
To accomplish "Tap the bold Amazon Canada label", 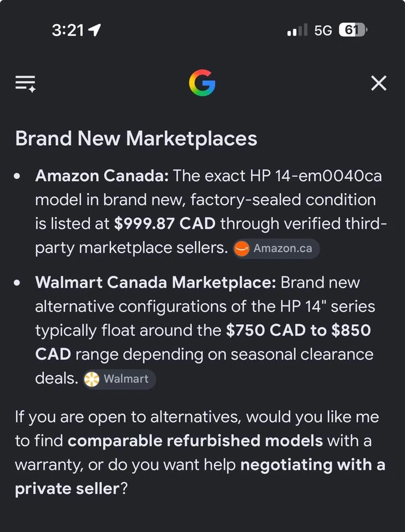I will tap(102, 176).
